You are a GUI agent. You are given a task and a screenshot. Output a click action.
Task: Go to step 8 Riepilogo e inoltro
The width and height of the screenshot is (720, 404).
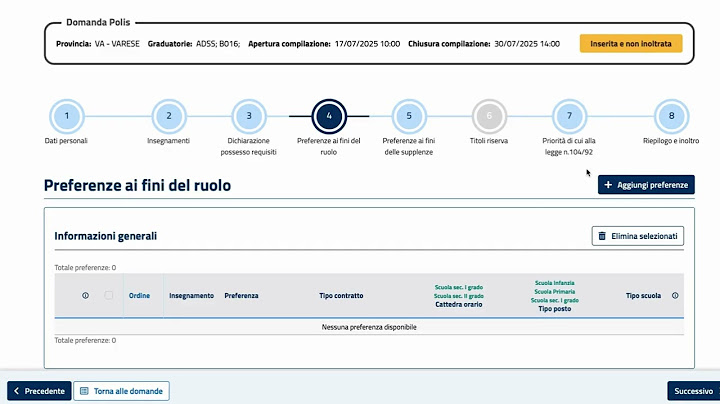(x=671, y=116)
